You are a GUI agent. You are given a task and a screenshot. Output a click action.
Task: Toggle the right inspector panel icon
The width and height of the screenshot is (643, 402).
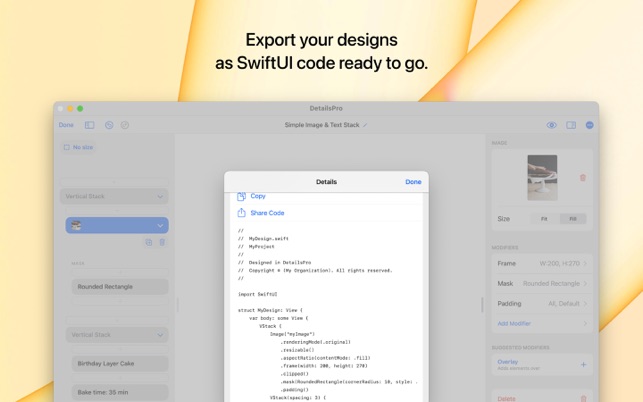click(571, 125)
